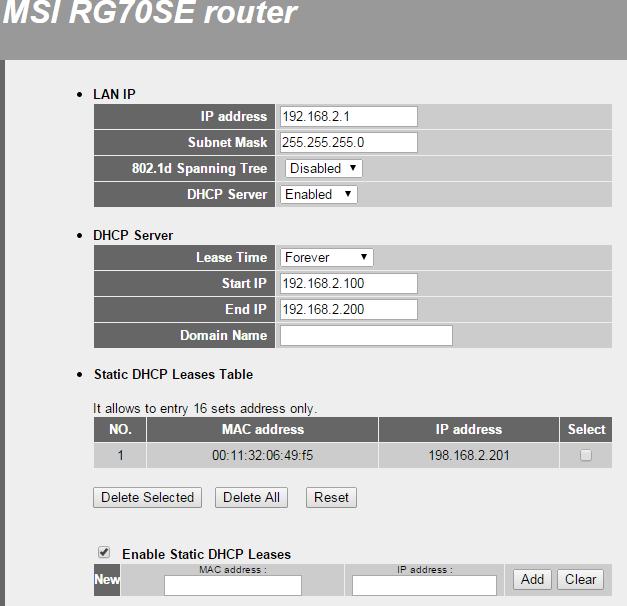Image resolution: width=627 pixels, height=606 pixels.
Task: Open the Lease Time dropdown
Action: coord(327,257)
